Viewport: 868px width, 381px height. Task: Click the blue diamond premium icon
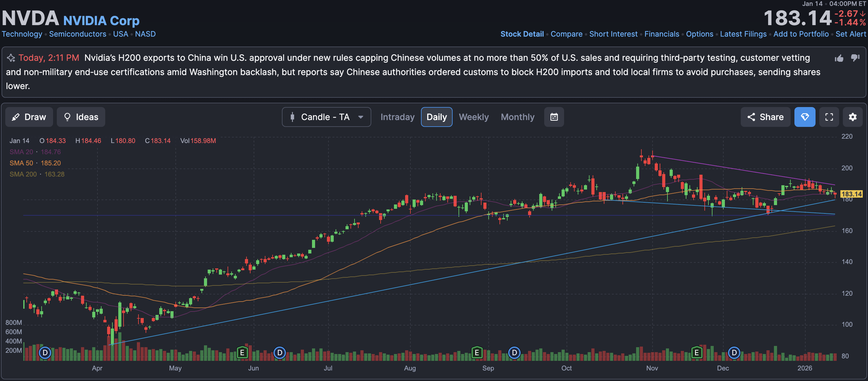[805, 117]
